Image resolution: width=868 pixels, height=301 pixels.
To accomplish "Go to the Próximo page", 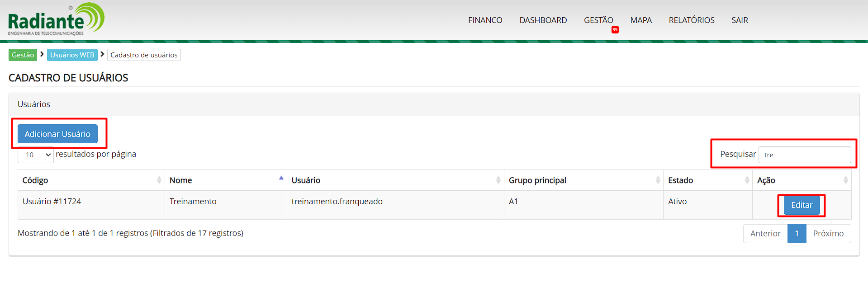I will (x=828, y=234).
